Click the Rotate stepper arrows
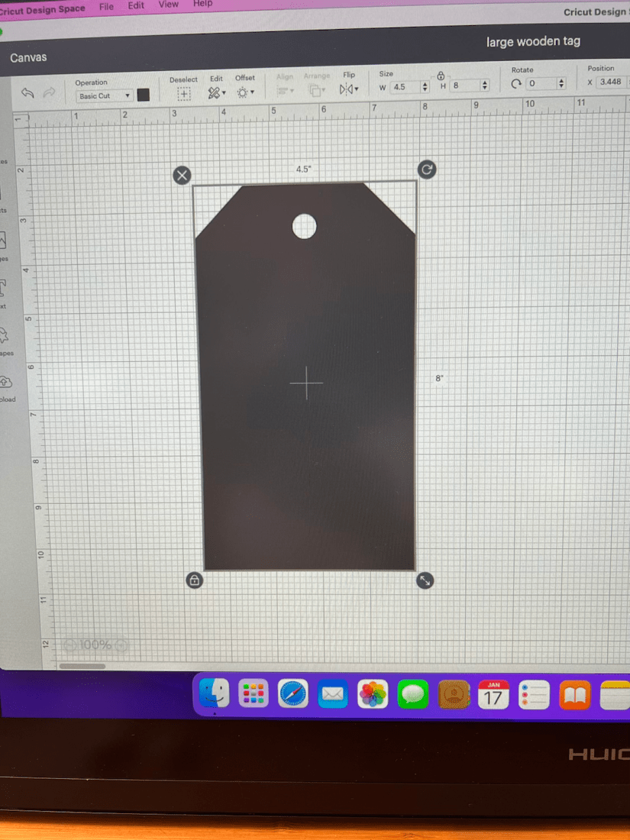Viewport: 630px width, 840px height. point(561,83)
